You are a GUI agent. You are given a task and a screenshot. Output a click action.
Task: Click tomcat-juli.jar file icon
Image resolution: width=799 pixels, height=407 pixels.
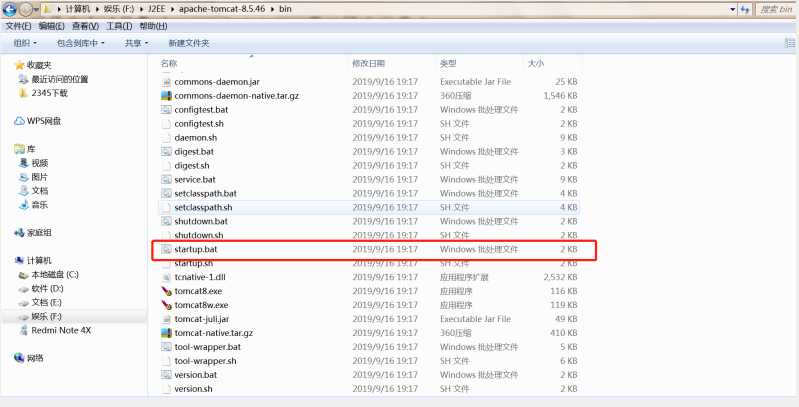(166, 319)
